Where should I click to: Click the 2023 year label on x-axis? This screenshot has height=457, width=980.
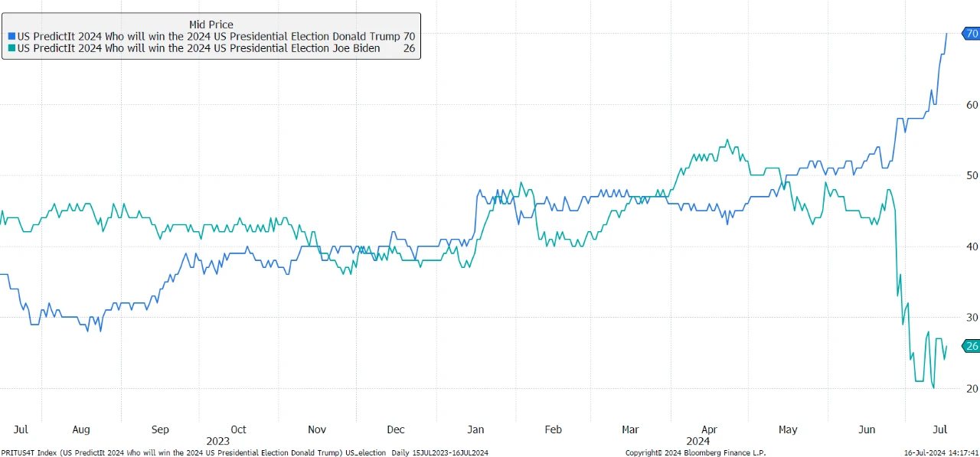point(217,441)
